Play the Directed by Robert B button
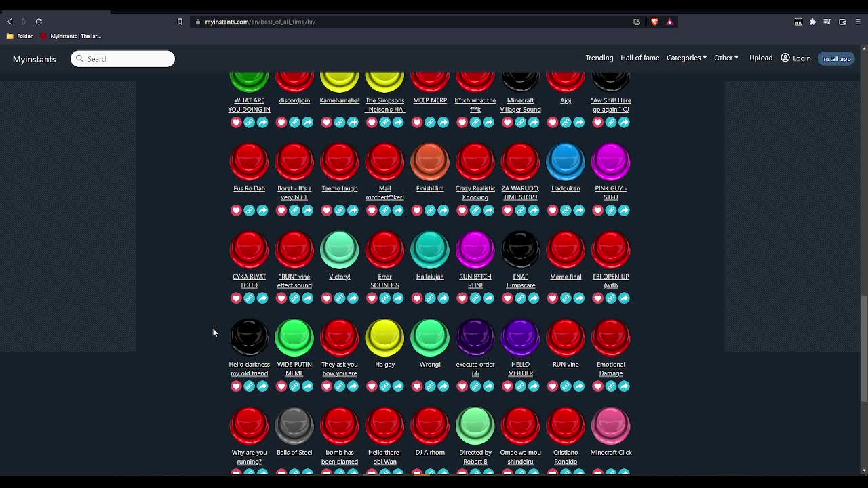The height and width of the screenshot is (488, 868). pos(475,426)
